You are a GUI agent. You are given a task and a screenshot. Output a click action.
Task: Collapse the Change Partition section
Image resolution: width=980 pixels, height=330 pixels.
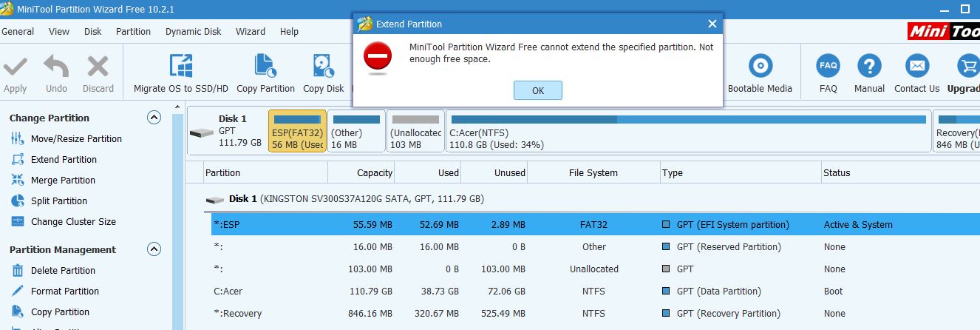click(154, 118)
